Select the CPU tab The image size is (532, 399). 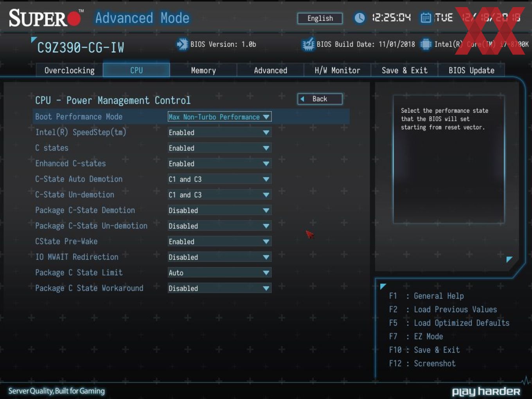[x=137, y=70]
